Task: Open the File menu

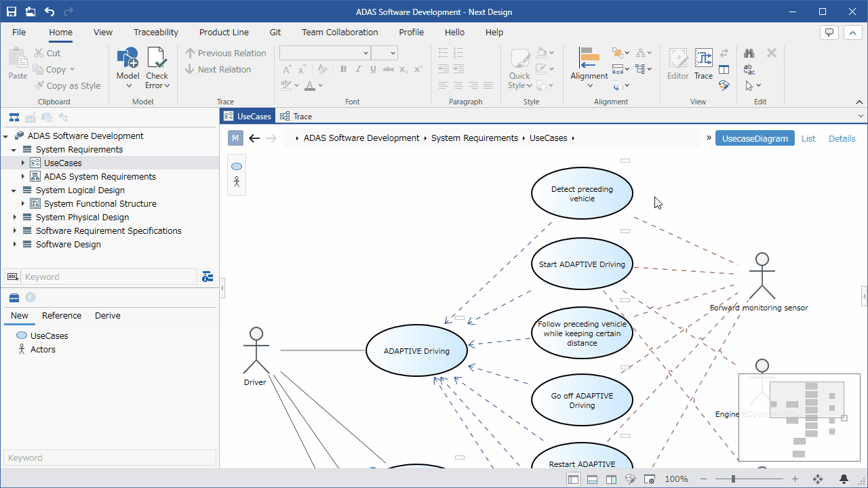Action: (19, 32)
